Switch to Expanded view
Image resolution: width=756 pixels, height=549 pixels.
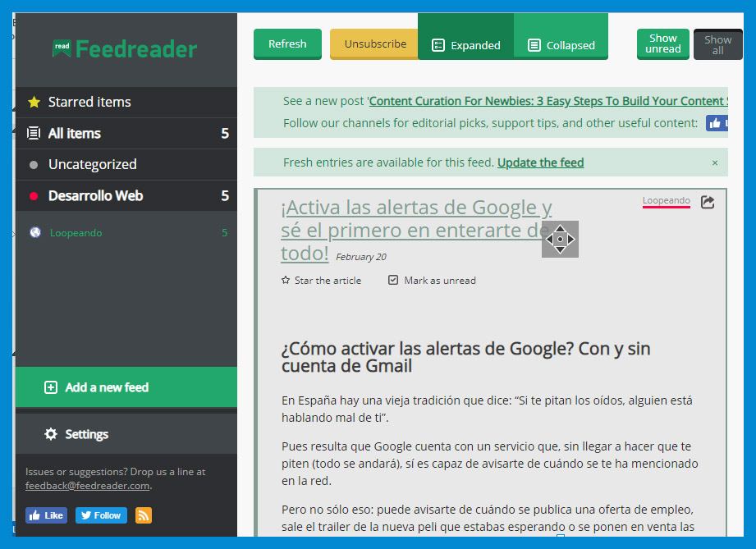click(465, 37)
